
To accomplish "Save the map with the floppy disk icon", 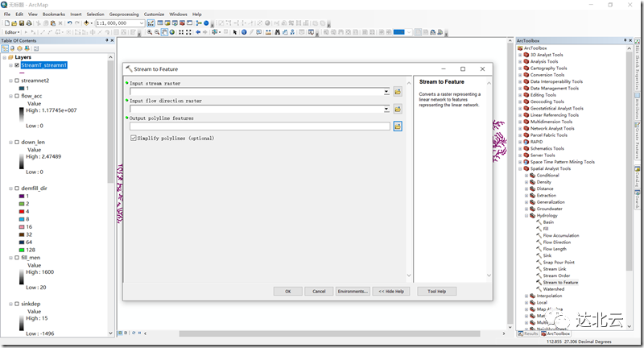I will tap(22, 23).
